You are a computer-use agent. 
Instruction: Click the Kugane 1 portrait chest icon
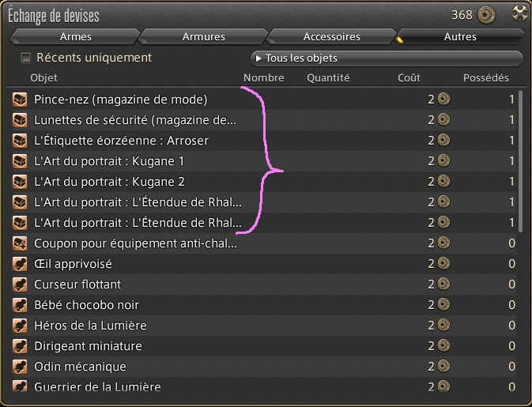[20, 161]
